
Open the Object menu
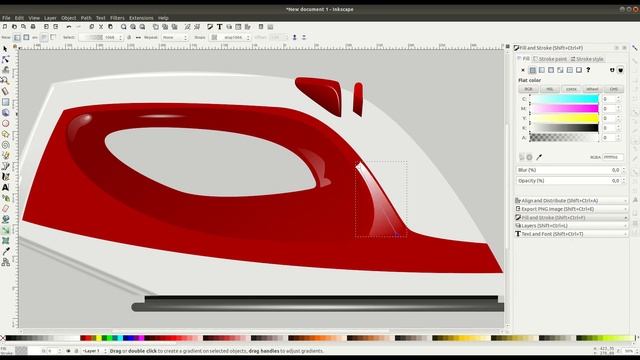tap(69, 18)
